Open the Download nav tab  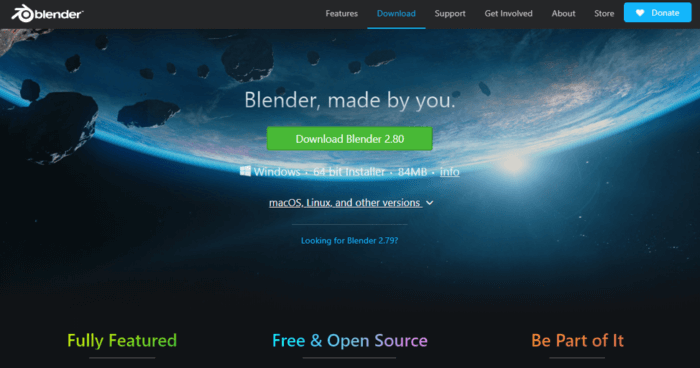(x=396, y=13)
